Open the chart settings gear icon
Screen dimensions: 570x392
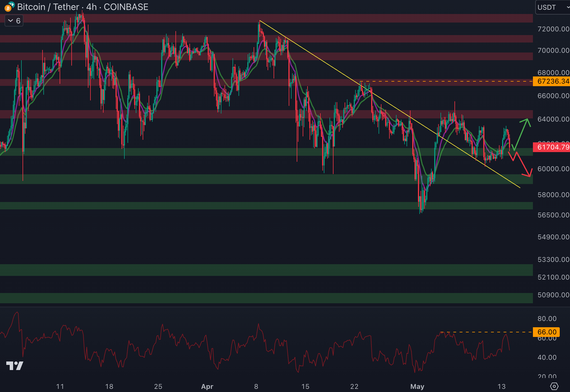[554, 386]
